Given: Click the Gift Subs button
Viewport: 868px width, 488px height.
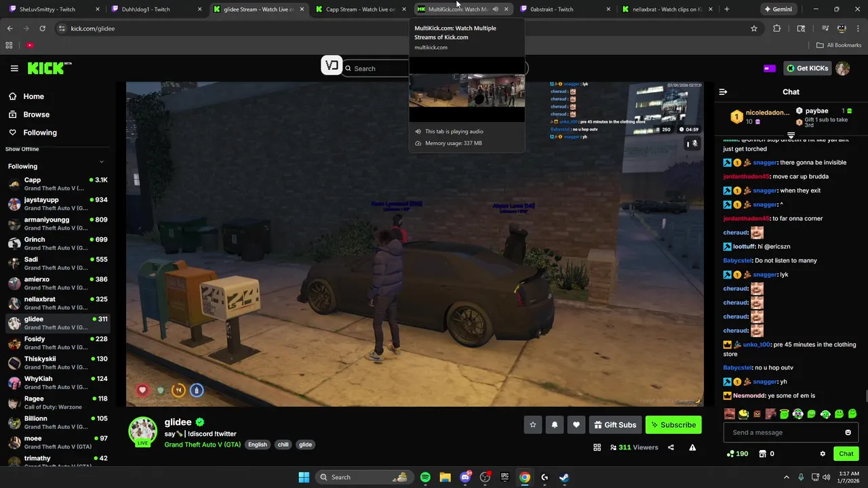Looking at the screenshot, I should [615, 425].
